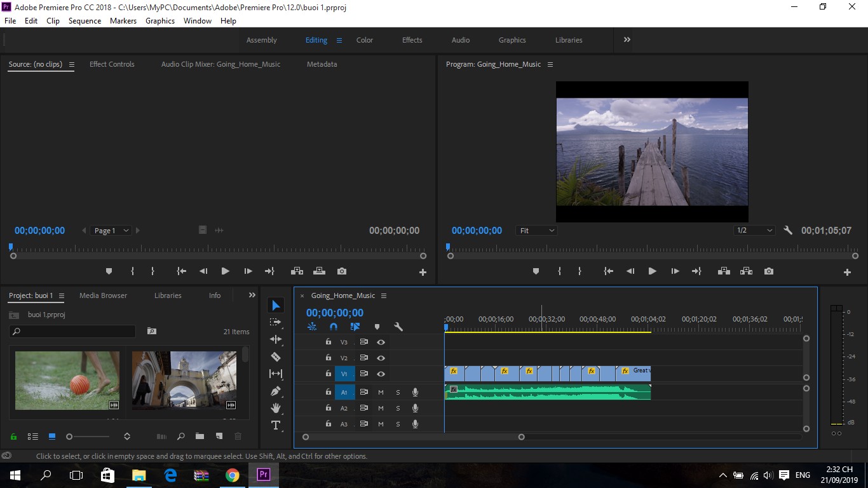
Task: Select the Type tool
Action: pyautogui.click(x=276, y=425)
